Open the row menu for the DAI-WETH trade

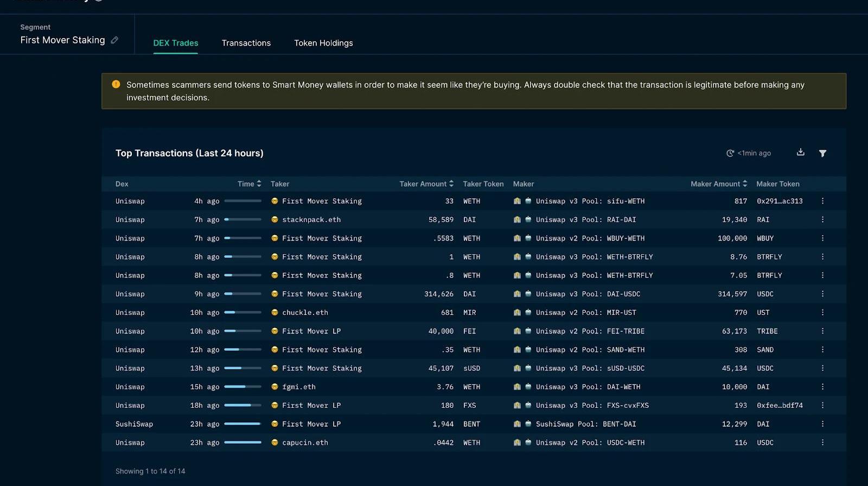point(822,387)
